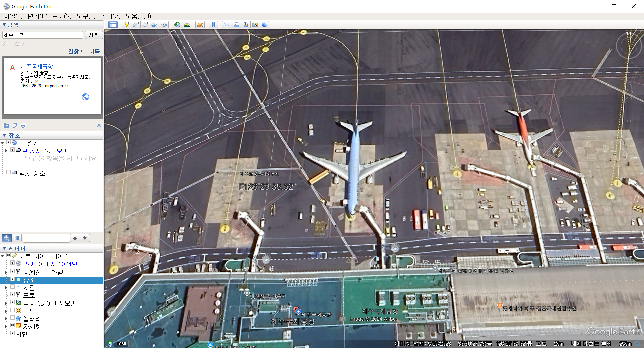Open the 편집(E) menu
The width and height of the screenshot is (644, 348).
tap(37, 16)
